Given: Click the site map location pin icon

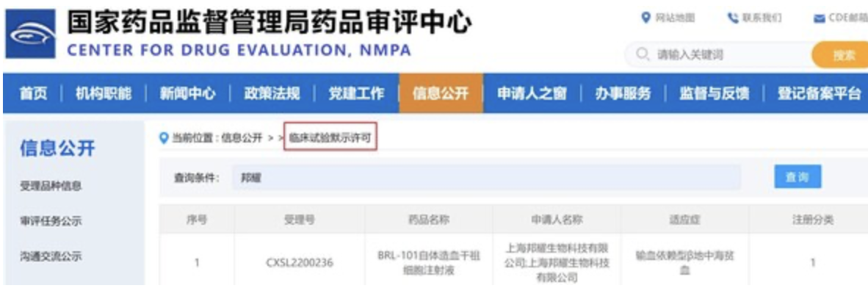Looking at the screenshot, I should click(645, 18).
